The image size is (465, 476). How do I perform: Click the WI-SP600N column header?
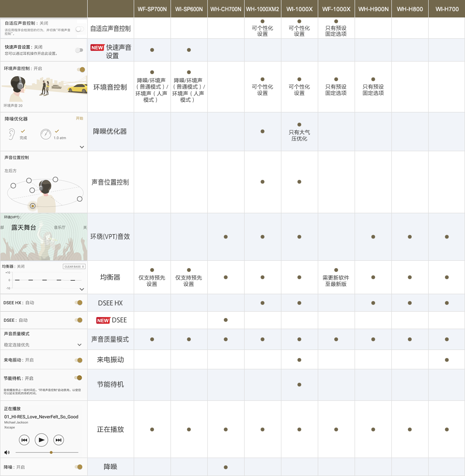(x=189, y=9)
